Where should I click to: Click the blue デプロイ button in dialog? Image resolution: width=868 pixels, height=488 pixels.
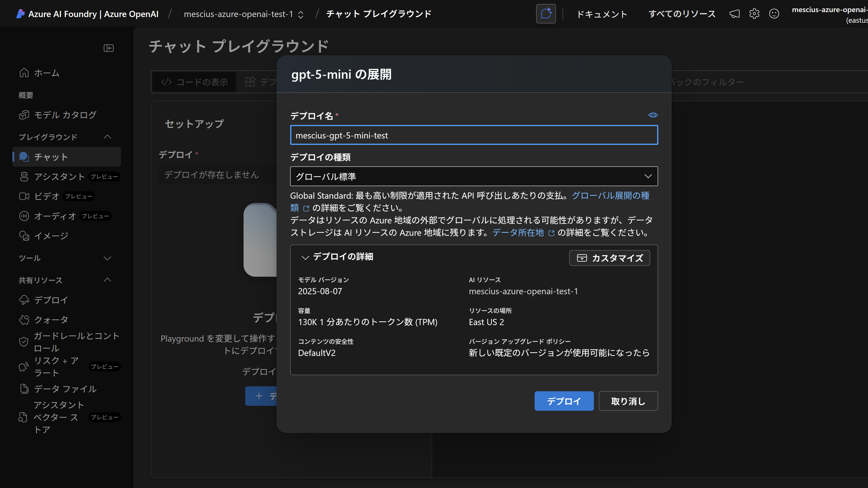564,401
